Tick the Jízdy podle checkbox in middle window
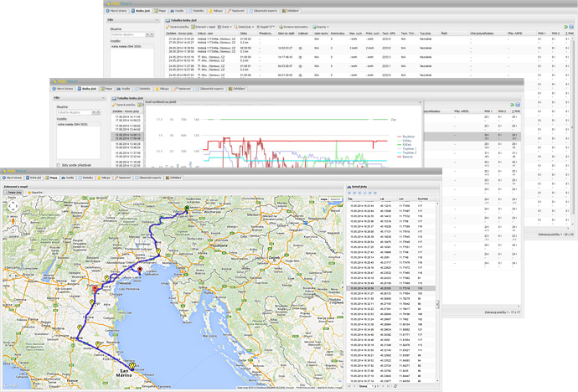Screen dimensions: 578x392 click(x=57, y=165)
